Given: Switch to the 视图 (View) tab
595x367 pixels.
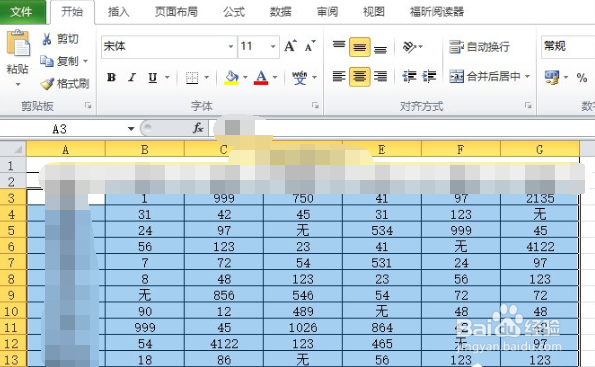Looking at the screenshot, I should pyautogui.click(x=374, y=12).
